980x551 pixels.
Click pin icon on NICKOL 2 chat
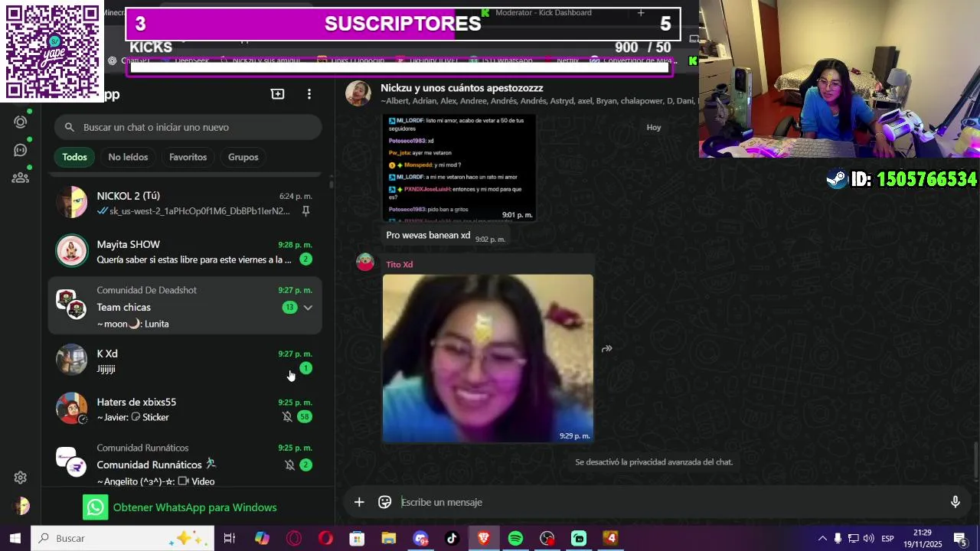click(x=305, y=211)
